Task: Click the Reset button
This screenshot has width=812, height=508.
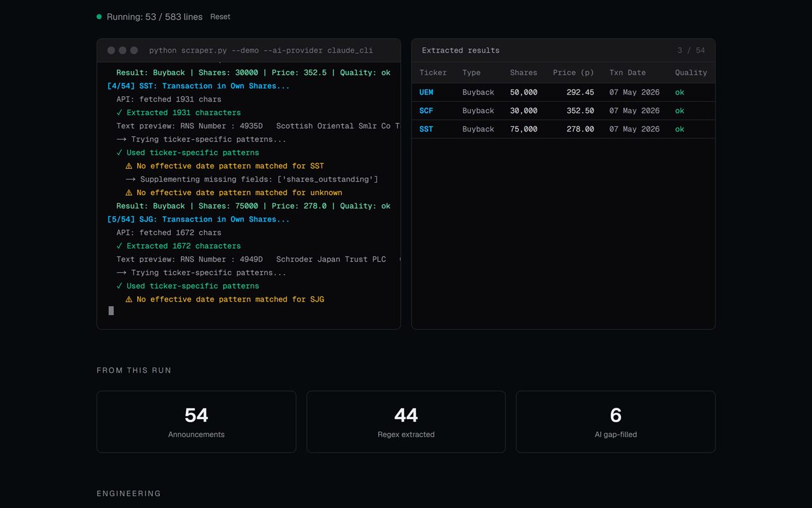Action: (220, 17)
